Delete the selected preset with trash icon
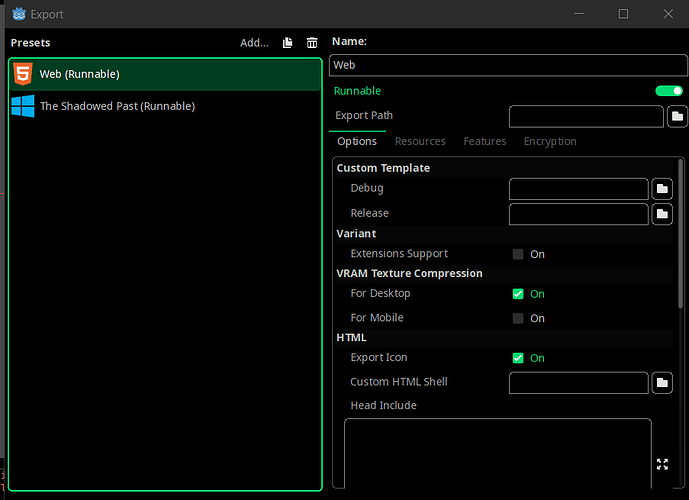The height and width of the screenshot is (500, 689). click(x=312, y=43)
